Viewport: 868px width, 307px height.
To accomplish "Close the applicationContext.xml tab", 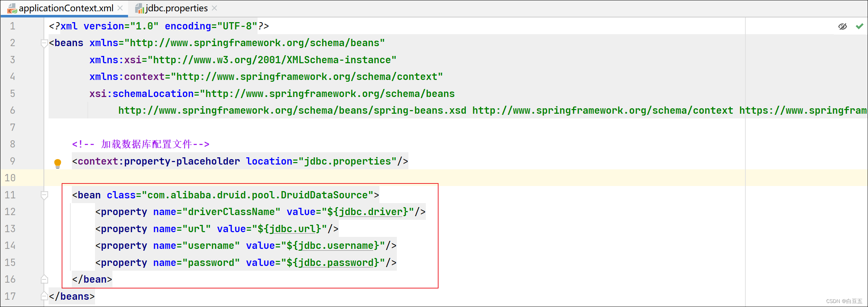I will tap(120, 8).
